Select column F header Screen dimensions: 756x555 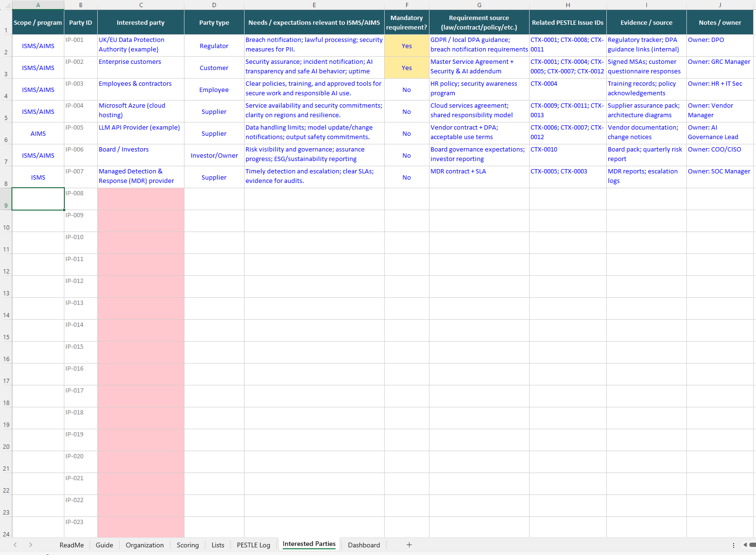point(407,5)
